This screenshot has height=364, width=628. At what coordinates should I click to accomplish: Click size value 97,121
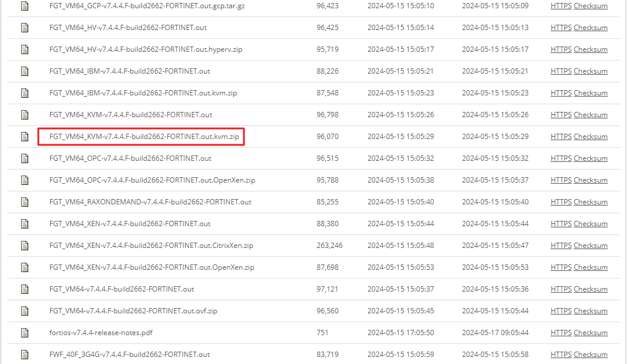327,289
